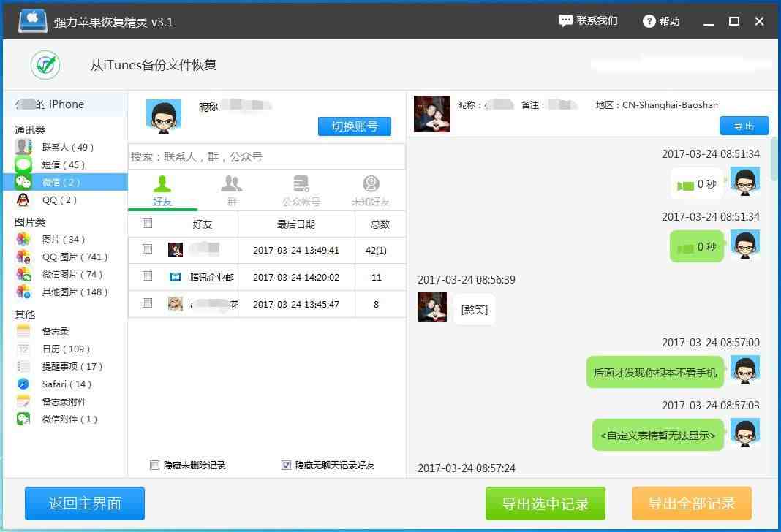This screenshot has height=532, width=781.
Task: Toggle the select-all checkbox in 好友 header
Action: 147,224
